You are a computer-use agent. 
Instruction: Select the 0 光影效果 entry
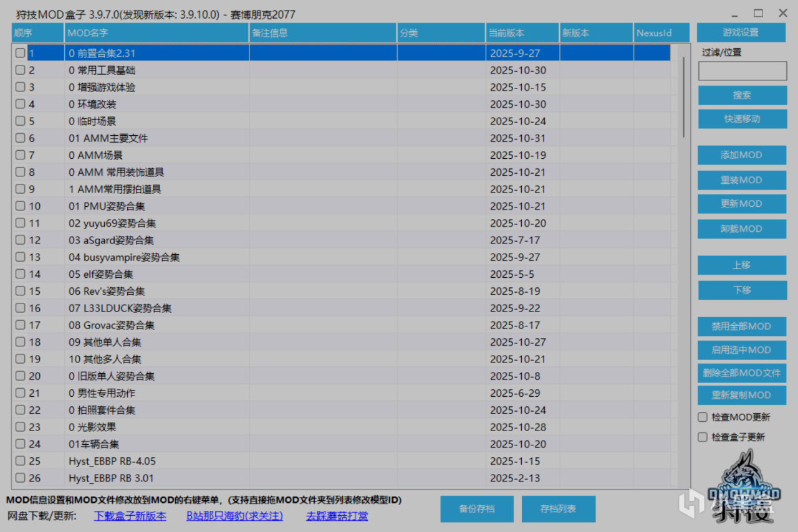tap(92, 427)
